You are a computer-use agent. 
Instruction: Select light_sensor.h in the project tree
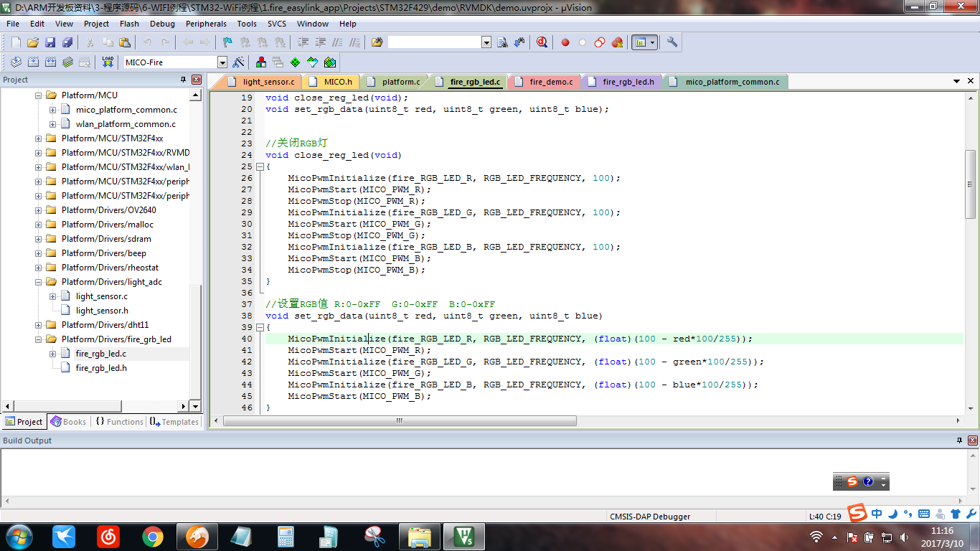tap(102, 311)
